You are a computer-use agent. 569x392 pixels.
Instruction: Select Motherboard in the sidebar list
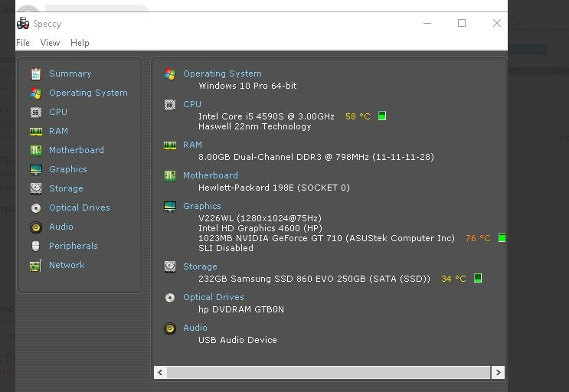click(77, 150)
